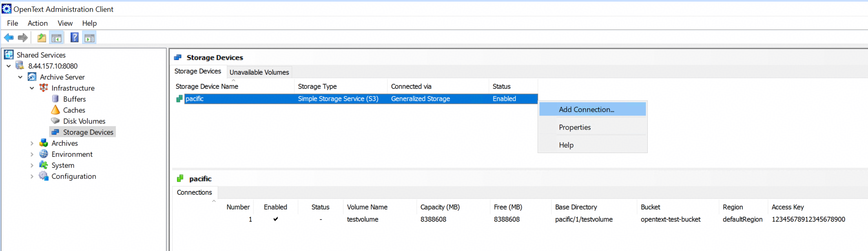Click the Up one level folder icon
This screenshot has height=251, width=868.
coord(42,38)
